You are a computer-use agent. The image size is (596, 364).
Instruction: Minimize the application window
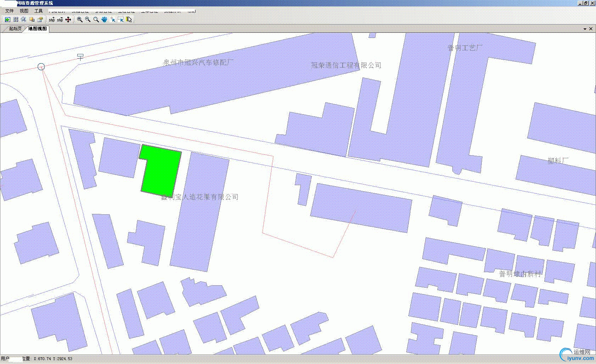580,3
